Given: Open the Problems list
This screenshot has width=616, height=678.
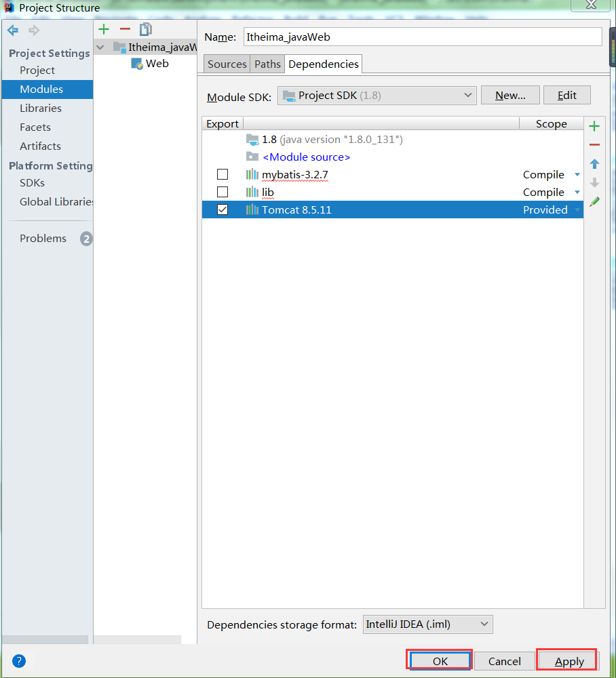Looking at the screenshot, I should click(x=43, y=238).
